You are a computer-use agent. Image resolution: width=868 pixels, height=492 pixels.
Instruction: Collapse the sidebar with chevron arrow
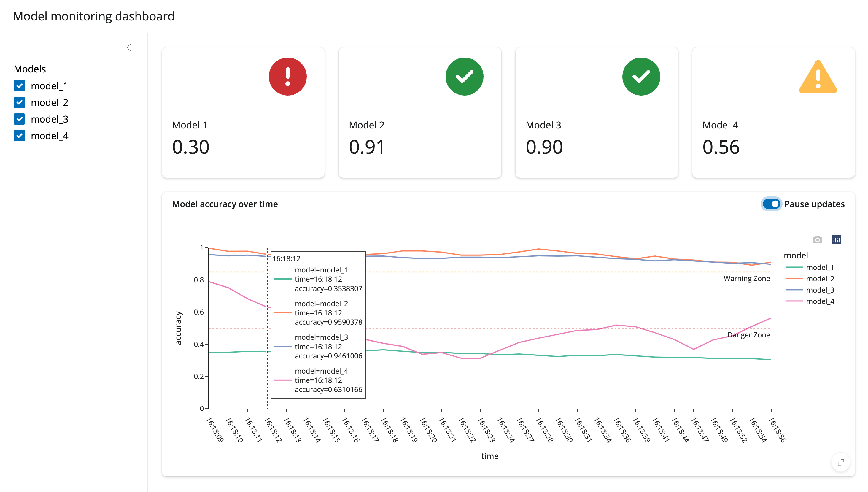129,48
